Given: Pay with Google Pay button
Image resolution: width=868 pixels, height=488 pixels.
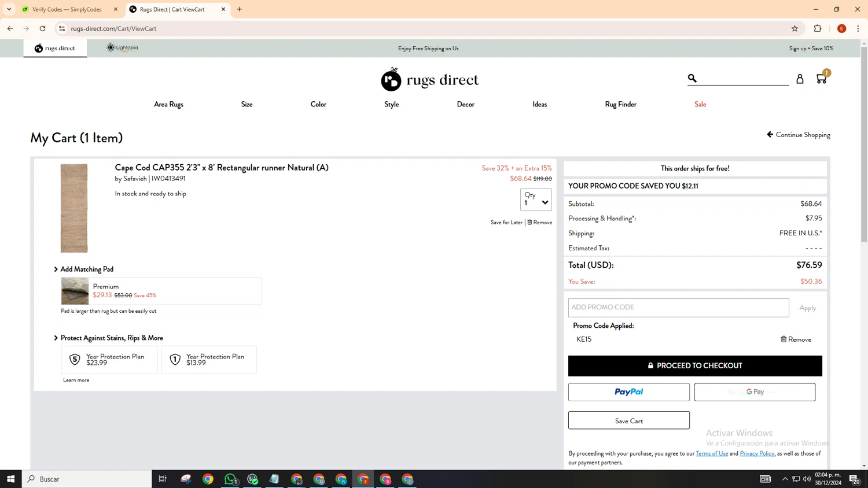Looking at the screenshot, I should 755,392.
